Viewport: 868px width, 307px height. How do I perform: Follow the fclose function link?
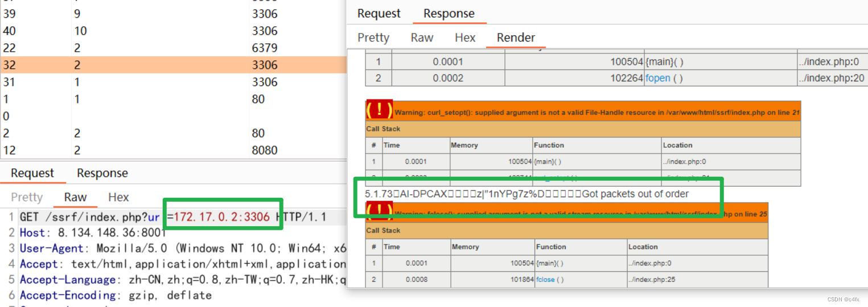tap(545, 279)
